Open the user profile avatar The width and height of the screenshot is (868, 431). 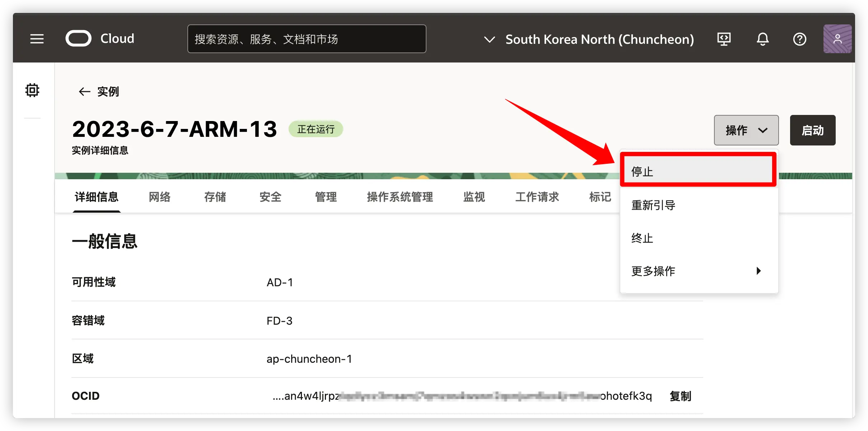click(x=837, y=38)
